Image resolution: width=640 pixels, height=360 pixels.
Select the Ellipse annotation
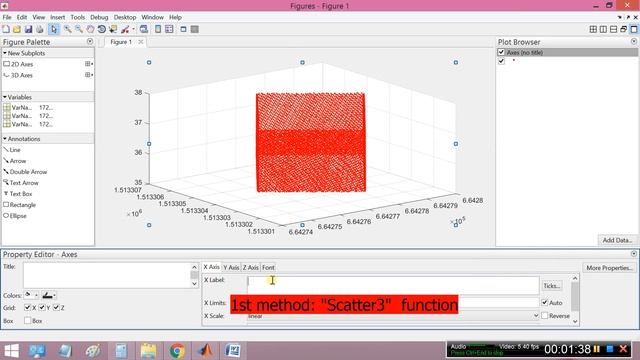pyautogui.click(x=15, y=216)
